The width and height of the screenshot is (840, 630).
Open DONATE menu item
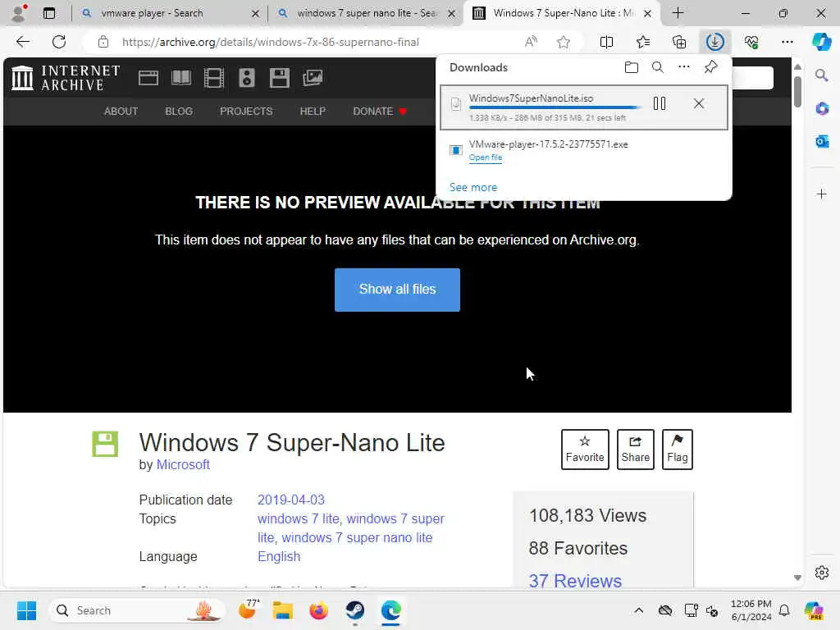[380, 112]
